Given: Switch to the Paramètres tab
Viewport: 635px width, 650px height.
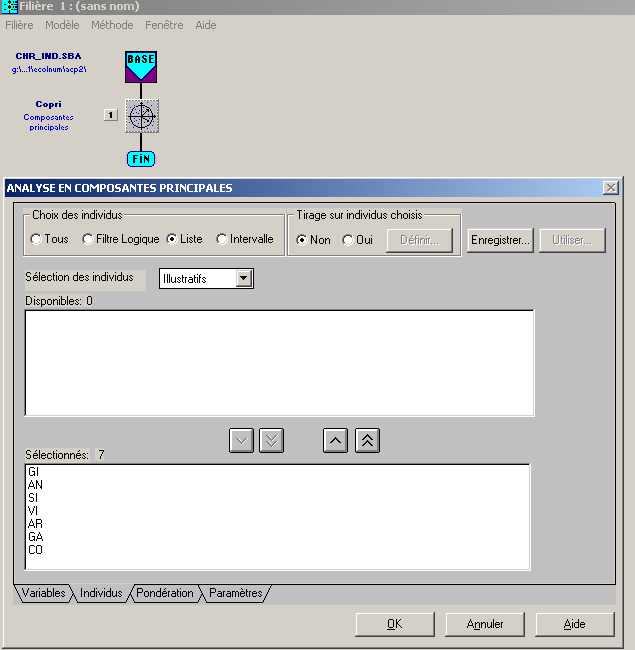Looking at the screenshot, I should pyautogui.click(x=235, y=593).
